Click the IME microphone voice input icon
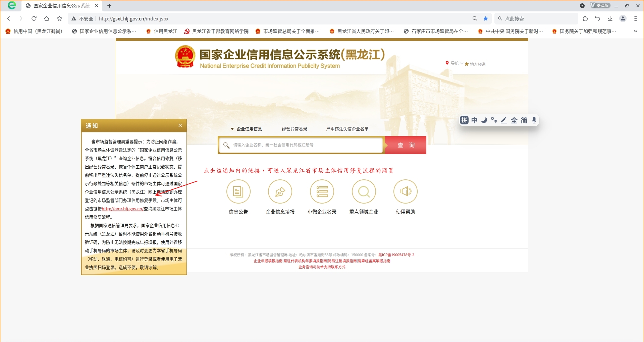Viewport: 644px width, 342px height. 534,120
